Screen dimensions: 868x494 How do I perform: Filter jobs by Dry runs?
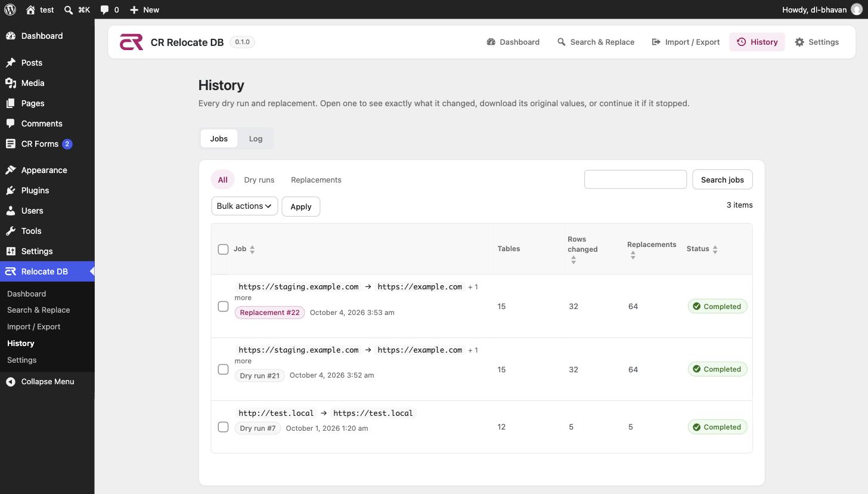259,180
